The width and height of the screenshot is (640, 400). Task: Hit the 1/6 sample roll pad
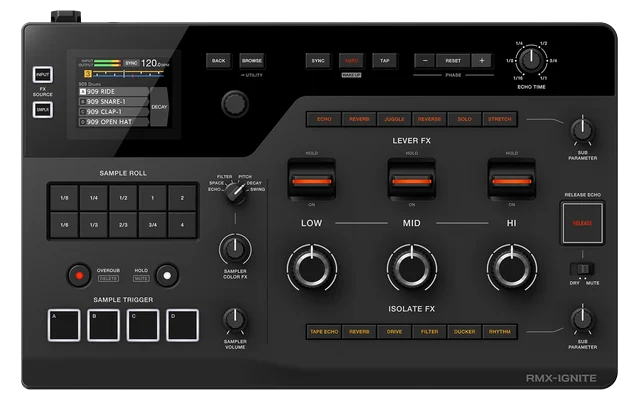coord(64,225)
